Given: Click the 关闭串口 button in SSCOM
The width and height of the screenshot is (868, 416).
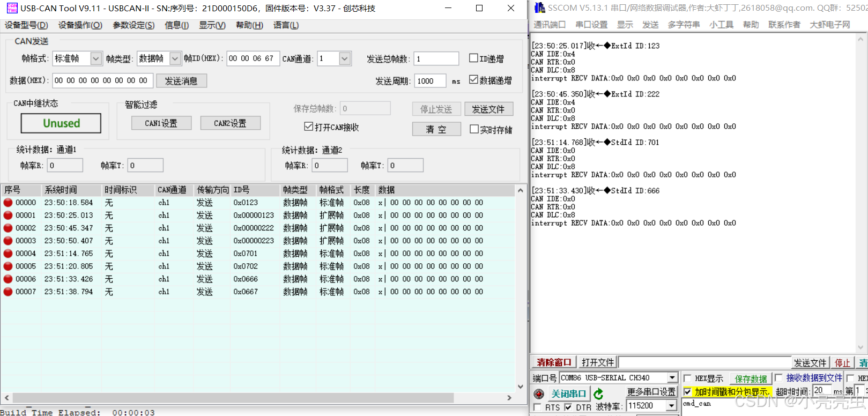Looking at the screenshot, I should point(568,394).
